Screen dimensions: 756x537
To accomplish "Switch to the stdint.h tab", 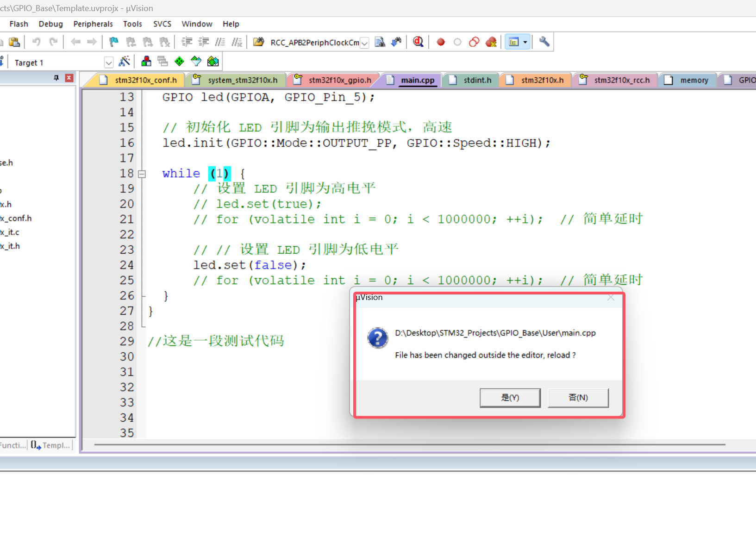I will point(470,80).
